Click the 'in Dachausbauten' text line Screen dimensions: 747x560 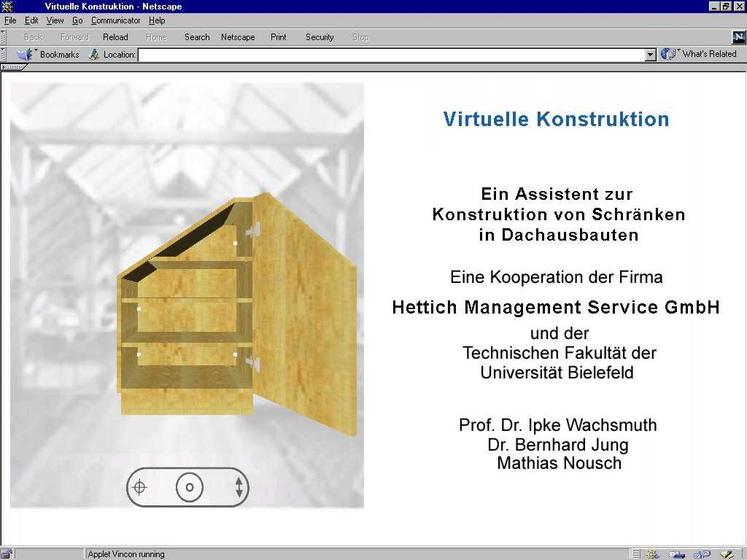558,235
